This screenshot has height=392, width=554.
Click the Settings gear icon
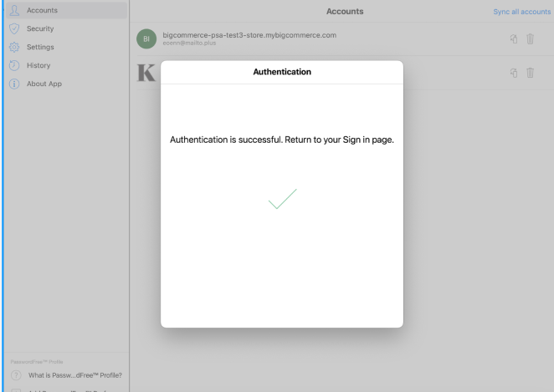coord(13,47)
